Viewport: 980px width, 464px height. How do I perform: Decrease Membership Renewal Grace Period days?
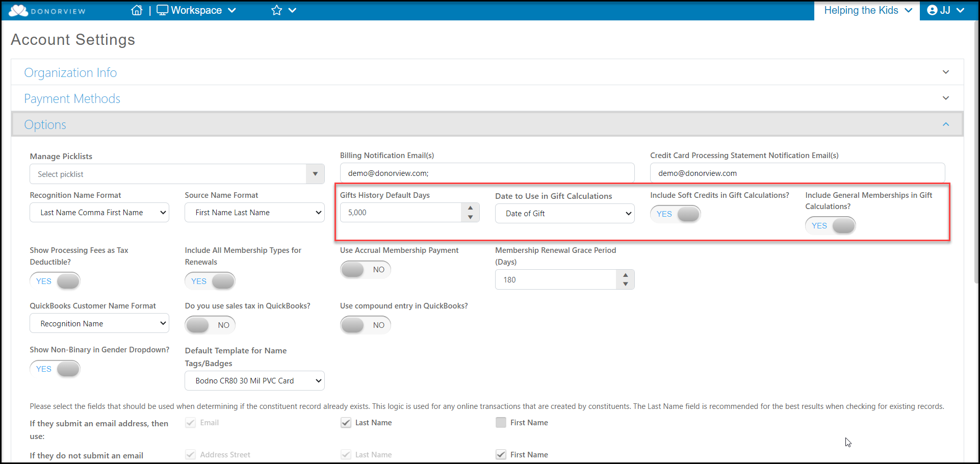click(626, 284)
